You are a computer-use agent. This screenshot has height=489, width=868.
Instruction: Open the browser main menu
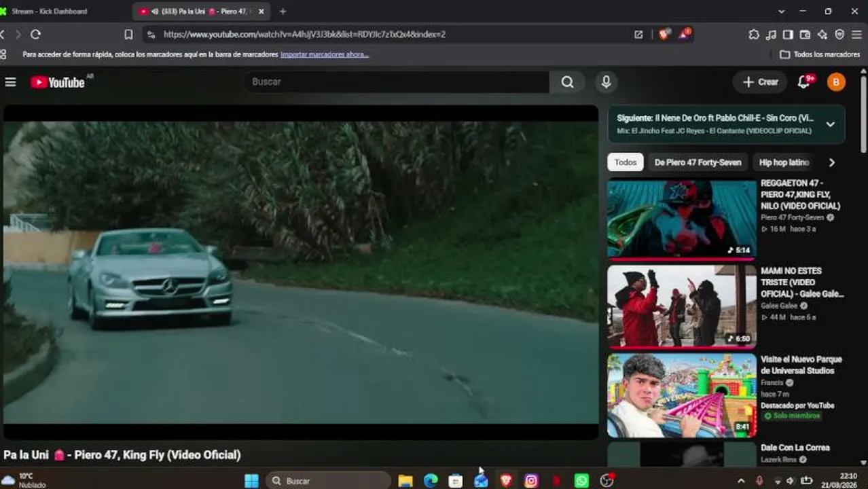[x=858, y=35]
